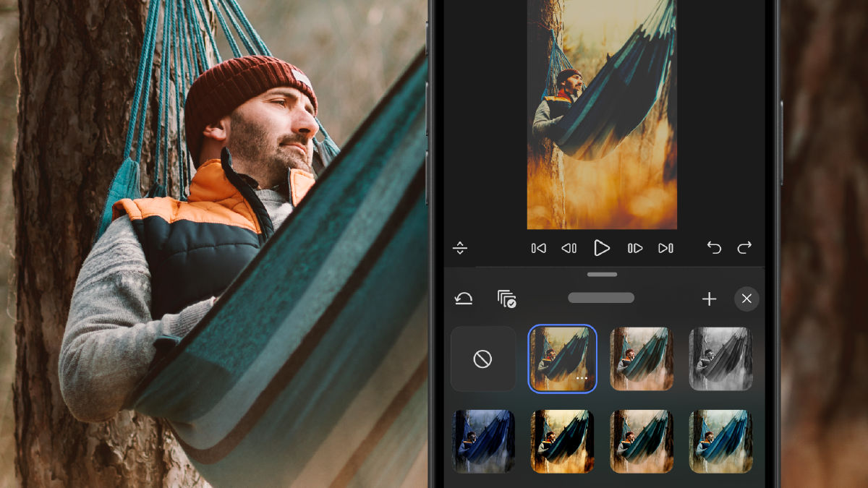
Task: Choose the soft natural filter thumbnail
Action: tap(642, 359)
